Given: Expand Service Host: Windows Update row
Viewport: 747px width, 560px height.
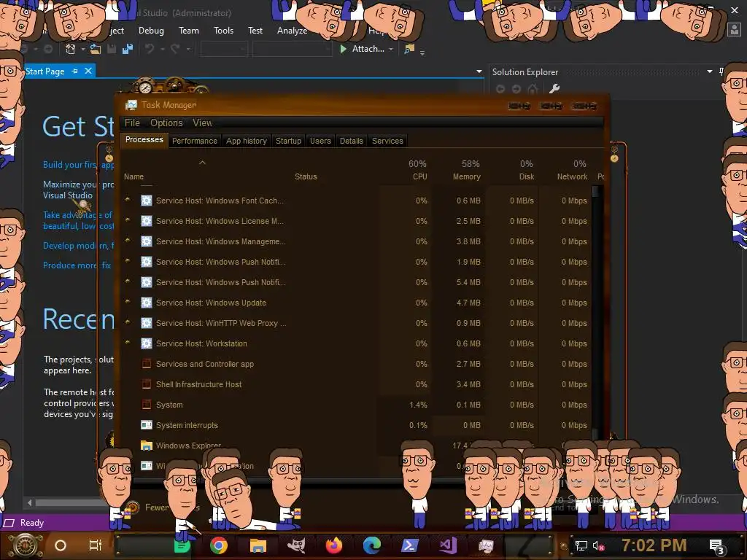Looking at the screenshot, I should click(128, 302).
